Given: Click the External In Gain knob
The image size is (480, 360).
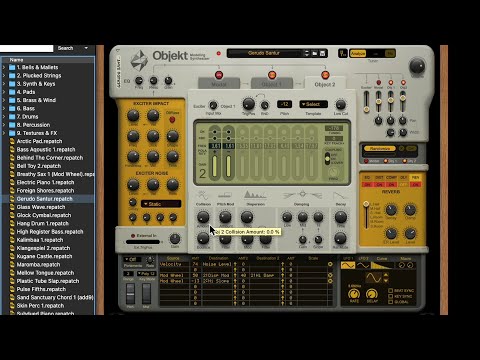Looking at the screenshot, I should click(175, 238).
